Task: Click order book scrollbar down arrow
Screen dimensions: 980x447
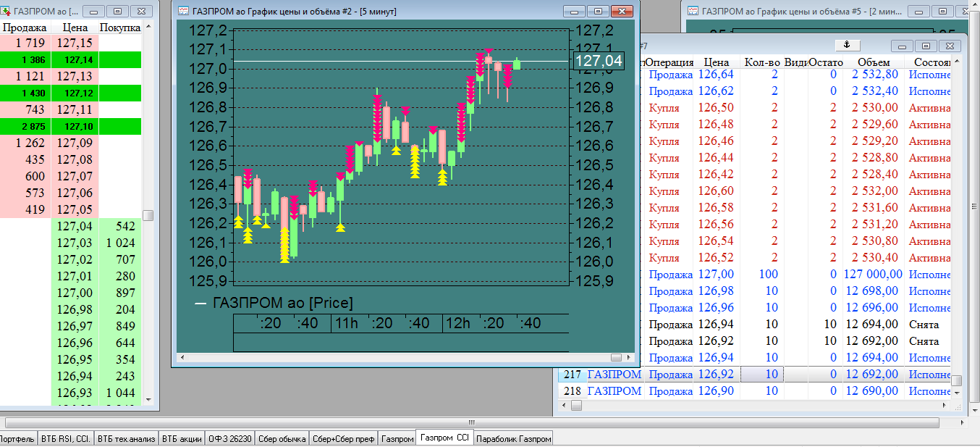Action: tap(148, 398)
